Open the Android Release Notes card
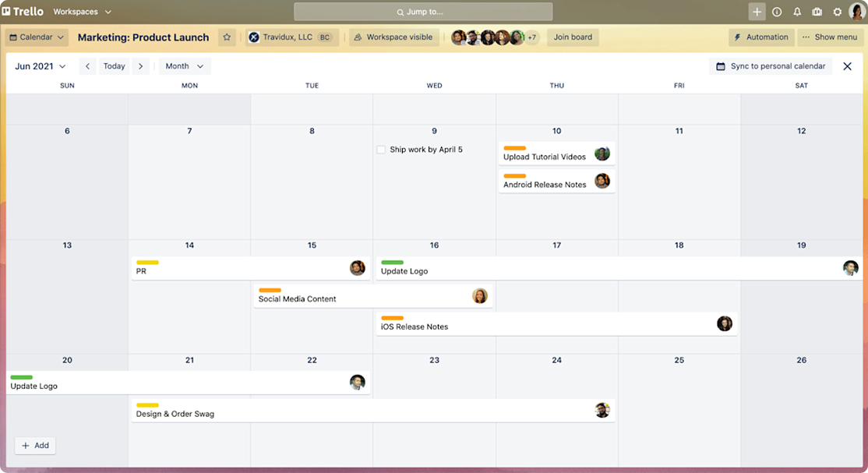868x473 pixels. (556, 181)
